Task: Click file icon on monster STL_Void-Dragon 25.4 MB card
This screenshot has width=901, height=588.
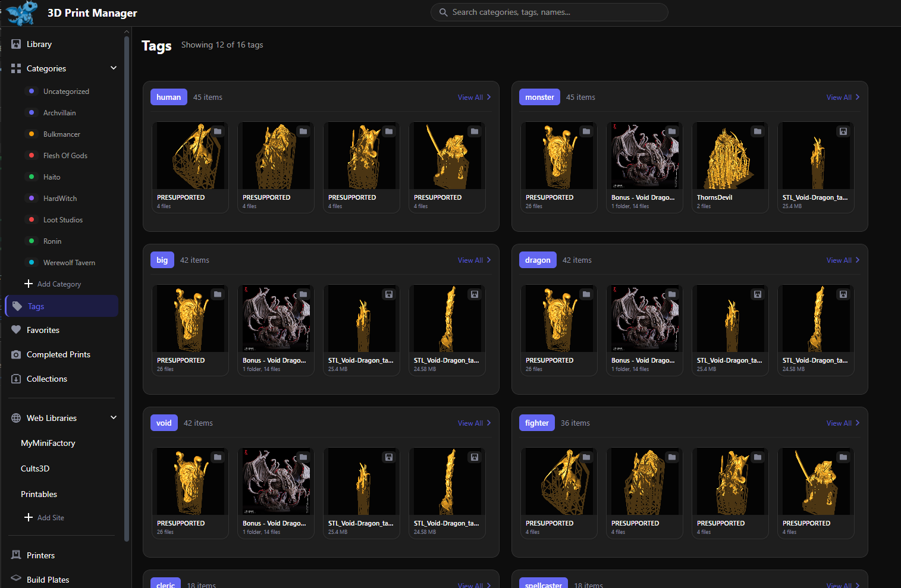Action: click(843, 131)
